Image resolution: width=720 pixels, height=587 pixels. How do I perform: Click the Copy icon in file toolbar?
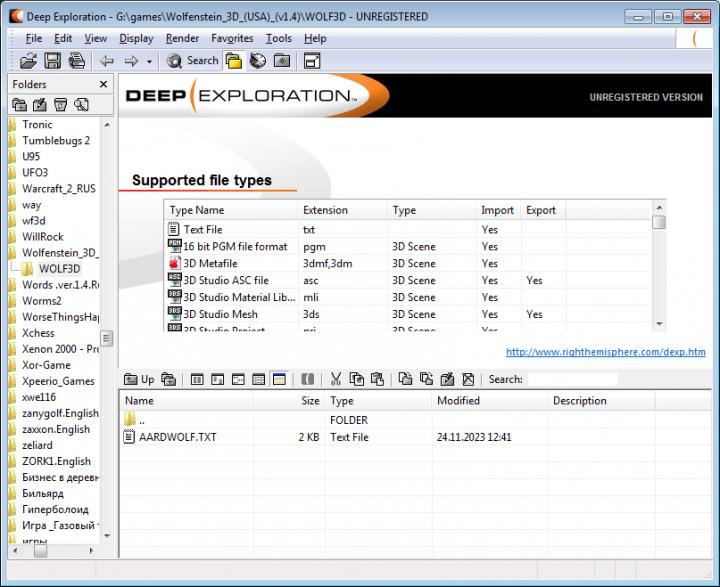(x=357, y=379)
